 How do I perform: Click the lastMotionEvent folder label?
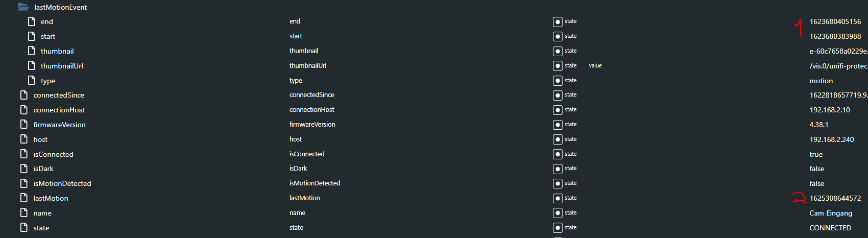point(61,7)
